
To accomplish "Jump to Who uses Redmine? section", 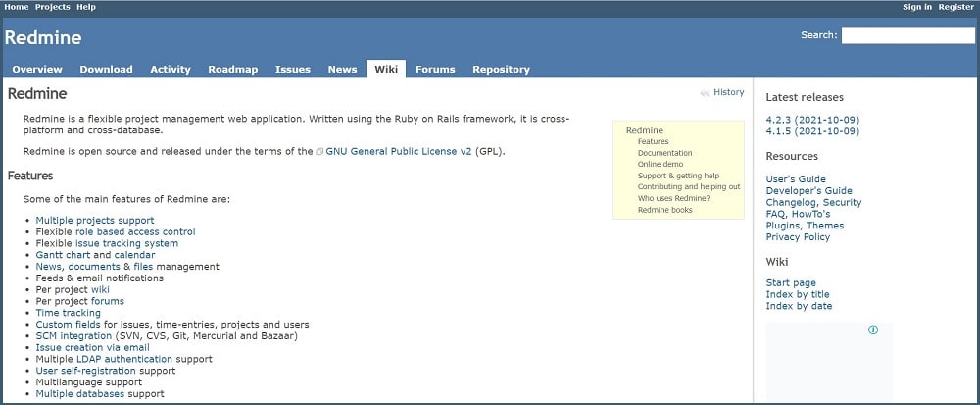I will pos(674,198).
